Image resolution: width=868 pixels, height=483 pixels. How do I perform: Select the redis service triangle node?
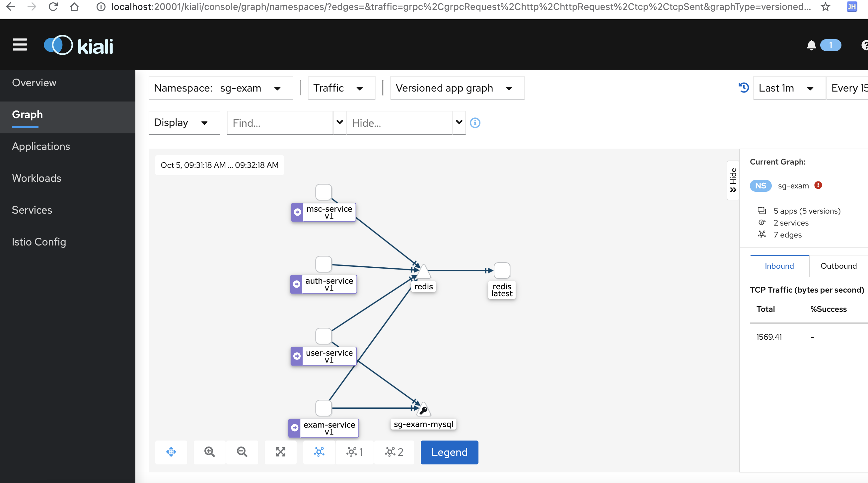[x=424, y=272]
